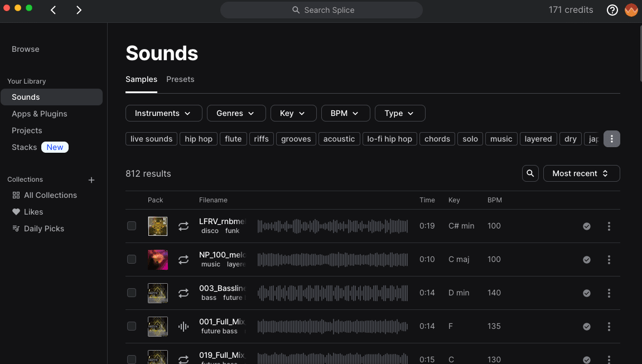Switch to the Presets tab
The image size is (642, 364).
180,79
